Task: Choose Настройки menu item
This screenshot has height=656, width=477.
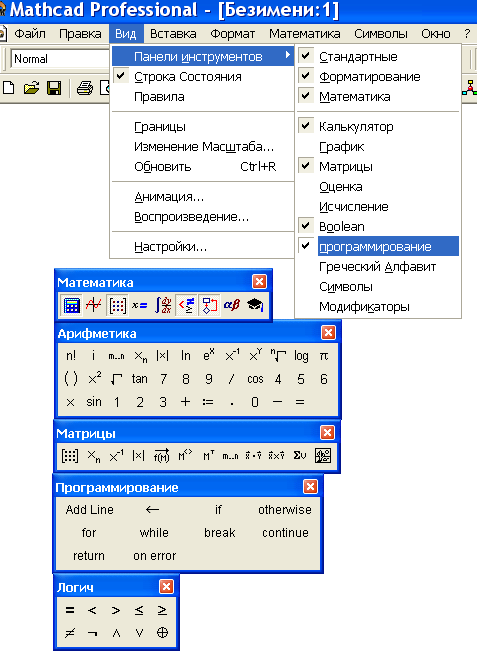Action: click(203, 246)
